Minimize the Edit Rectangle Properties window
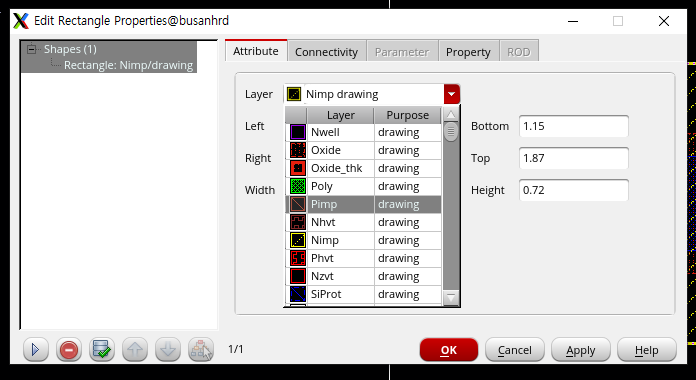The image size is (696, 380). coord(573,21)
